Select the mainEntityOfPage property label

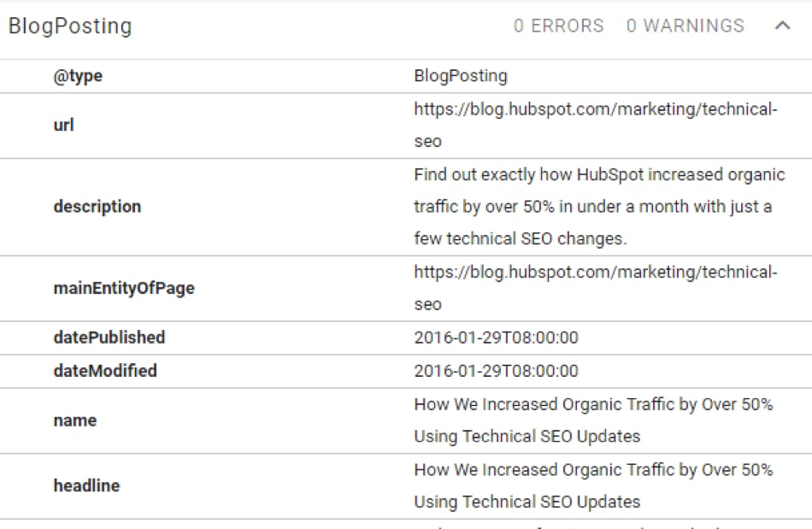(124, 288)
